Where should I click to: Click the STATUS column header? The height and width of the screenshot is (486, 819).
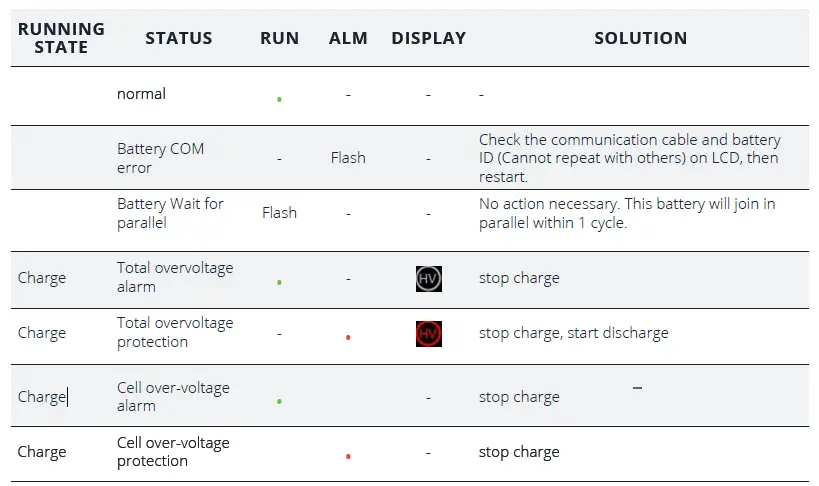178,38
